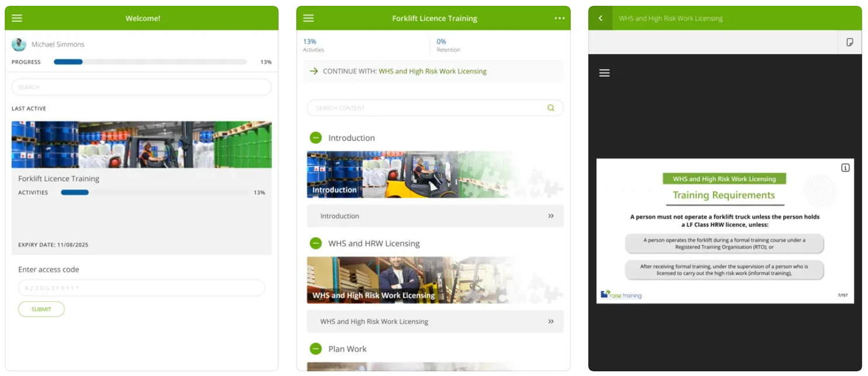Click the info icon on the slide

[845, 168]
